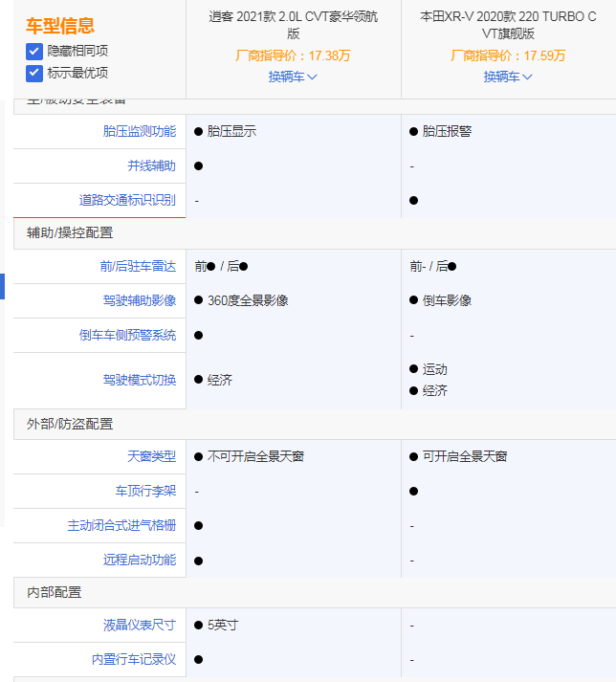Open 换辆车 dropdown under 本田XR-V 2020款
This screenshot has width=616, height=682.
point(508,77)
